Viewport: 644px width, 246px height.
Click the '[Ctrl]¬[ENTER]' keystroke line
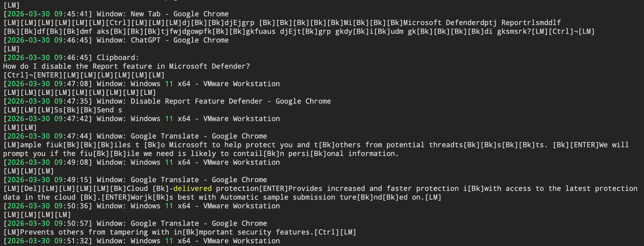click(x=84, y=75)
